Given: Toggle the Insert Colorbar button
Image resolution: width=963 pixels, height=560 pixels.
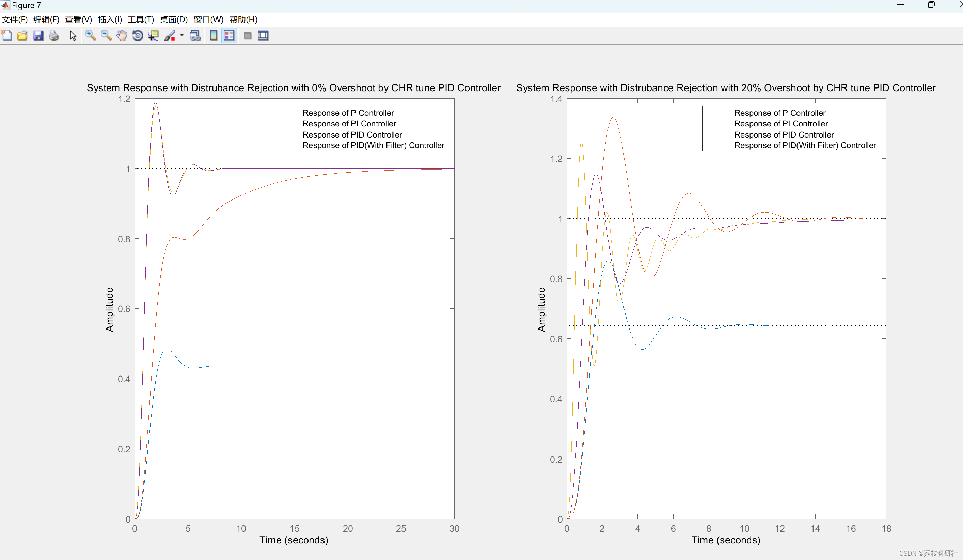Looking at the screenshot, I should pos(214,35).
